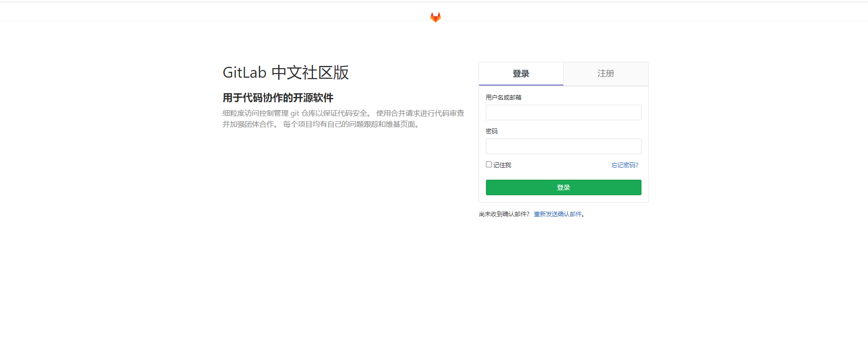The width and height of the screenshot is (868, 342).
Task: Open the 重新发送确认邮件 link
Action: [558, 214]
